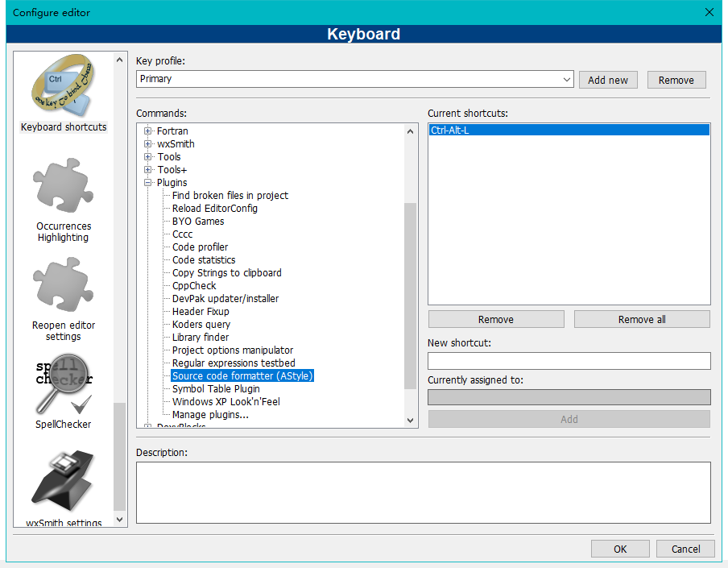Expand the Tools+ commands tree
The height and width of the screenshot is (568, 728).
pos(147,169)
